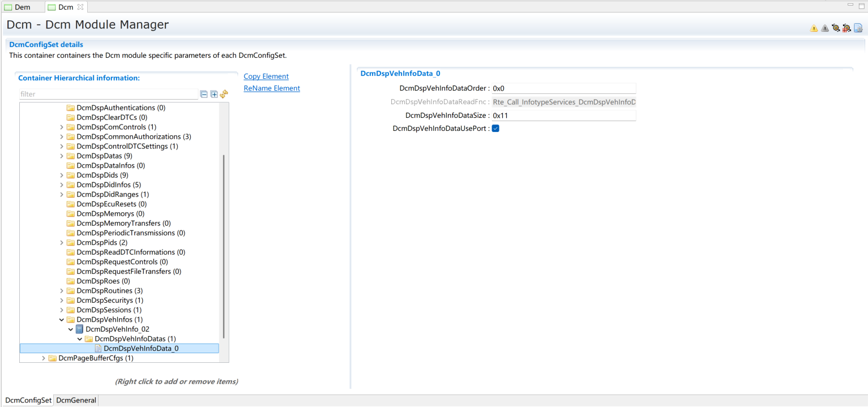
Task: Click the ReName Element link
Action: tap(272, 88)
